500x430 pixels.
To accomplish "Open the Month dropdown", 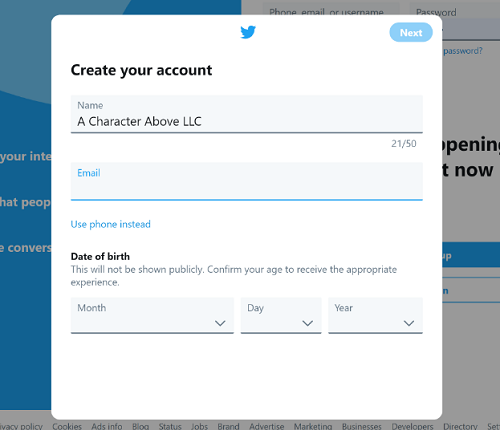I will coord(152,315).
